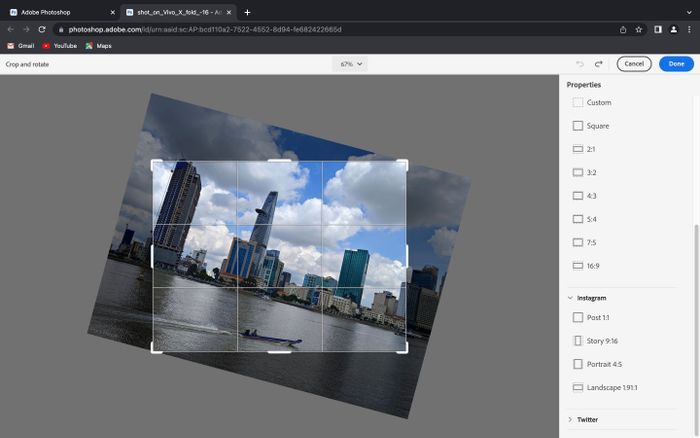Screen dimensions: 700x438
Task: Click the undo arrow icon
Action: [x=580, y=64]
